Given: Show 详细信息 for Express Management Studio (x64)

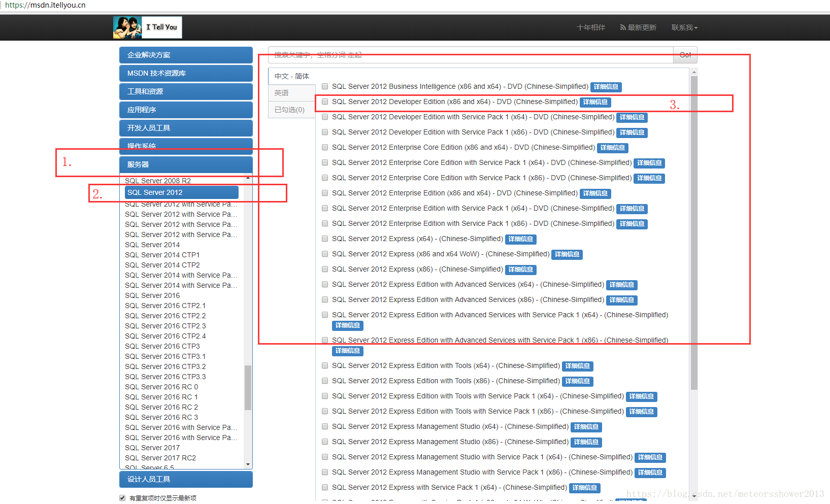Looking at the screenshot, I should (x=586, y=427).
